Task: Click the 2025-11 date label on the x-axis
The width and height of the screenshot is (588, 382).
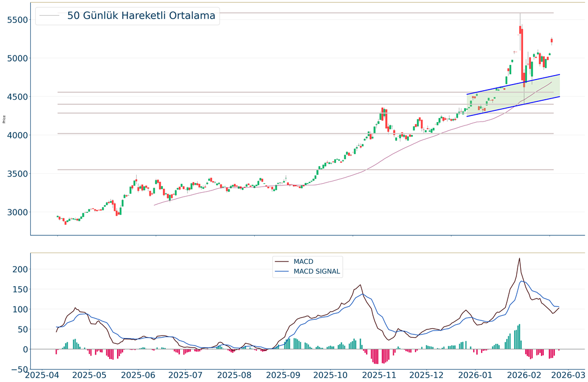Action: [x=384, y=375]
